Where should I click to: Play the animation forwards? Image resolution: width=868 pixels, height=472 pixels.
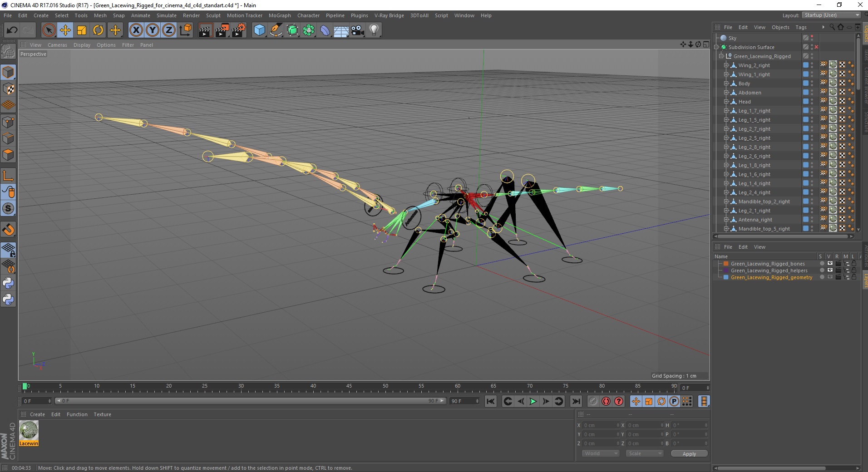[533, 401]
